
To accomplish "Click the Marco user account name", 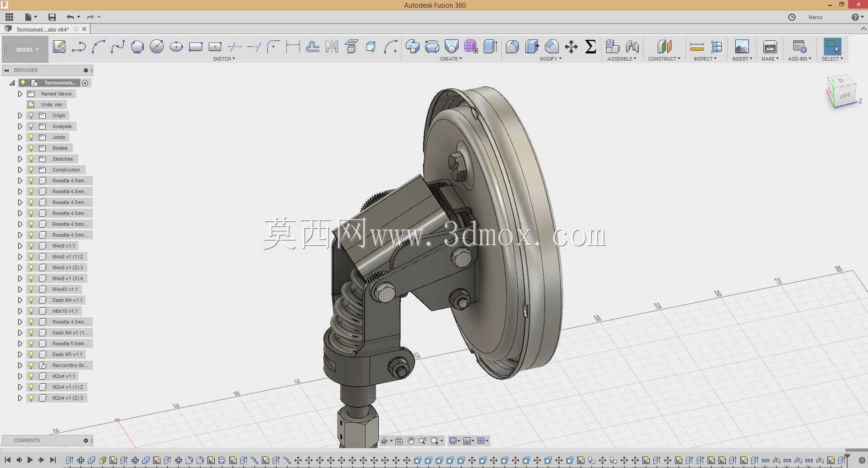I will coord(815,17).
